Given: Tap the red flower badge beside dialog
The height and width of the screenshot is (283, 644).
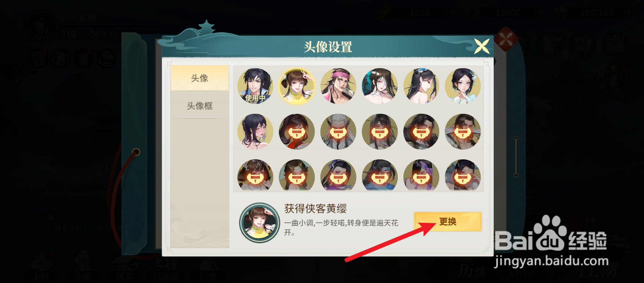Looking at the screenshot, I should 506,39.
